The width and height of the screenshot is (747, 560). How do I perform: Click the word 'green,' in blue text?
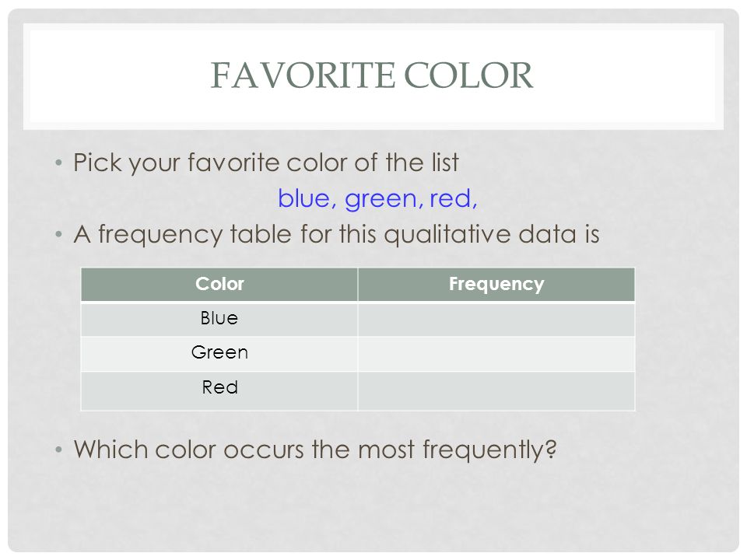(x=384, y=200)
